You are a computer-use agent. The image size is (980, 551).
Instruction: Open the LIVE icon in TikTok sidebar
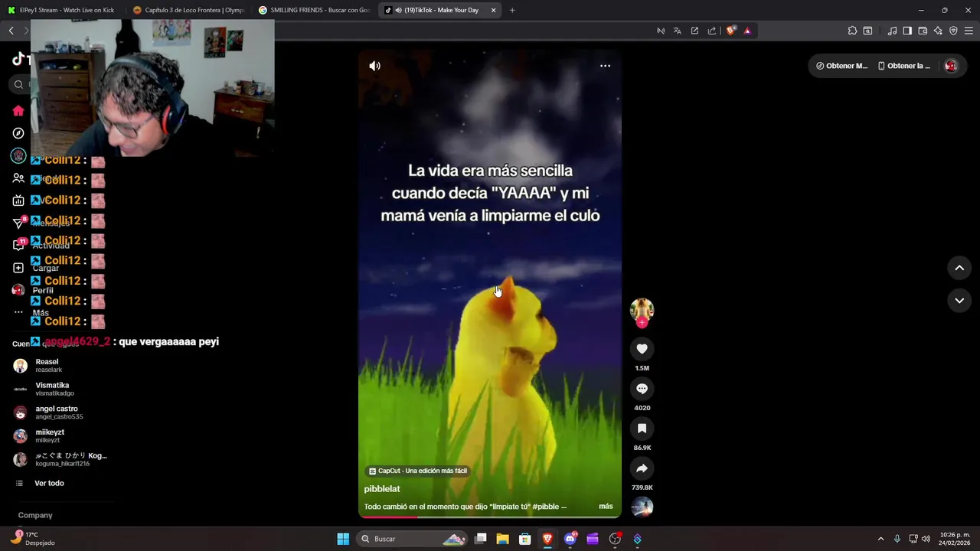click(18, 201)
